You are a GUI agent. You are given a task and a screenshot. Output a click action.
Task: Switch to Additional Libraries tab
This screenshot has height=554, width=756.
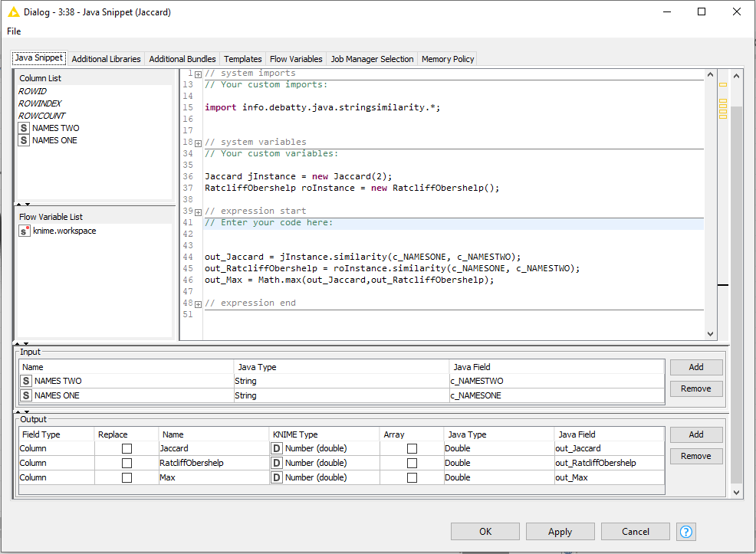coord(106,59)
